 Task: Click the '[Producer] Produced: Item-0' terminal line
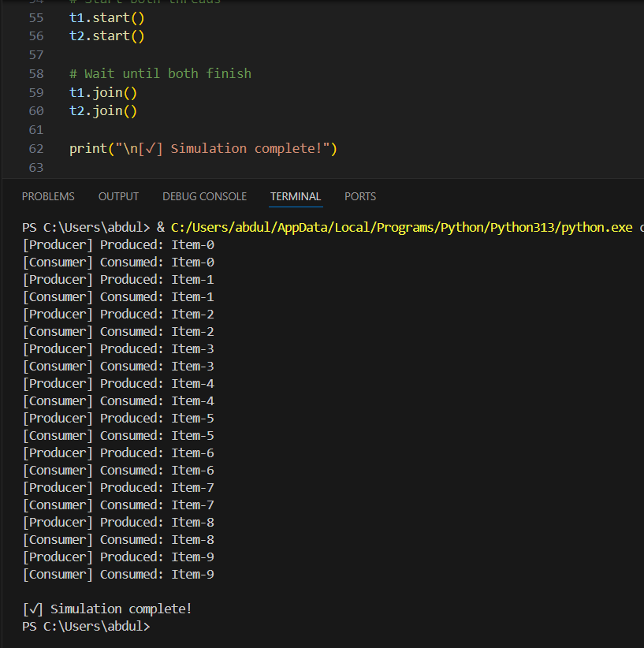118,244
